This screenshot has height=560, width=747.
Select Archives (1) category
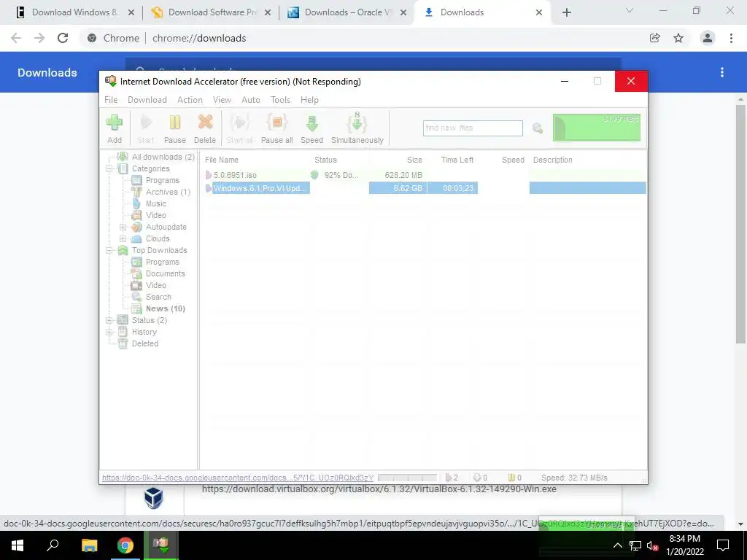pos(168,192)
